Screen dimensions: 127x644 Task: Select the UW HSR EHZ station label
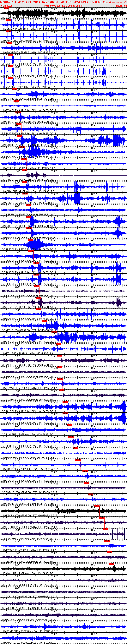[x=29, y=122]
